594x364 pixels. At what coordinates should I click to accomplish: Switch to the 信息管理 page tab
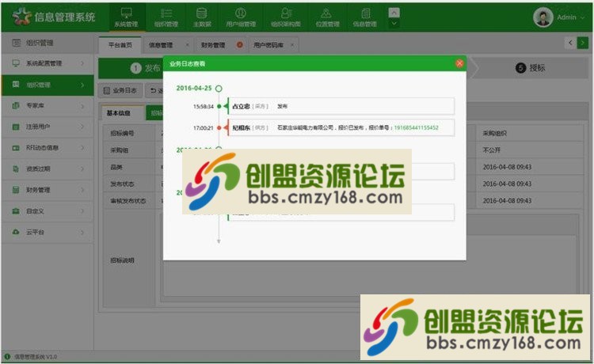pos(161,45)
